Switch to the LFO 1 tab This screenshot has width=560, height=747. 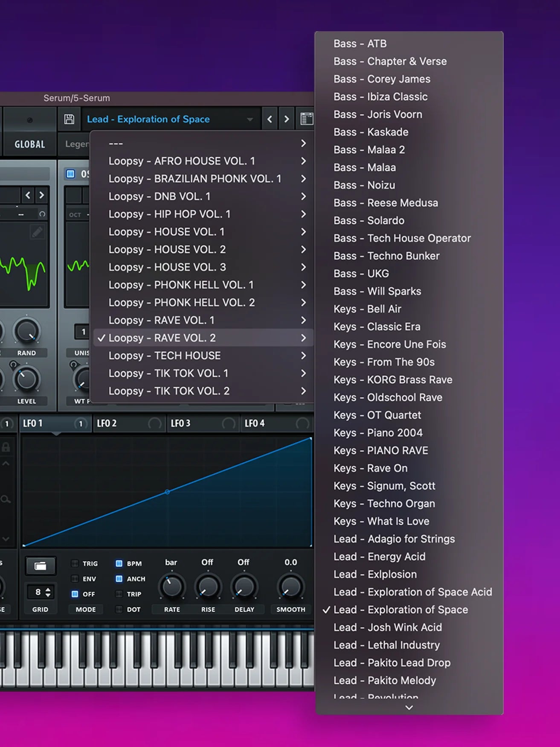(55, 423)
